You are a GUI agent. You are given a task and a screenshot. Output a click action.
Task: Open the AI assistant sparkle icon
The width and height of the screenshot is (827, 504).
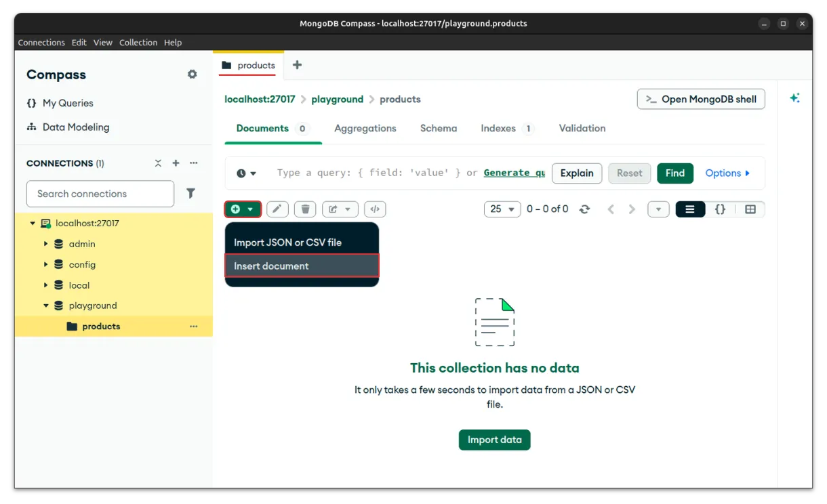point(794,98)
